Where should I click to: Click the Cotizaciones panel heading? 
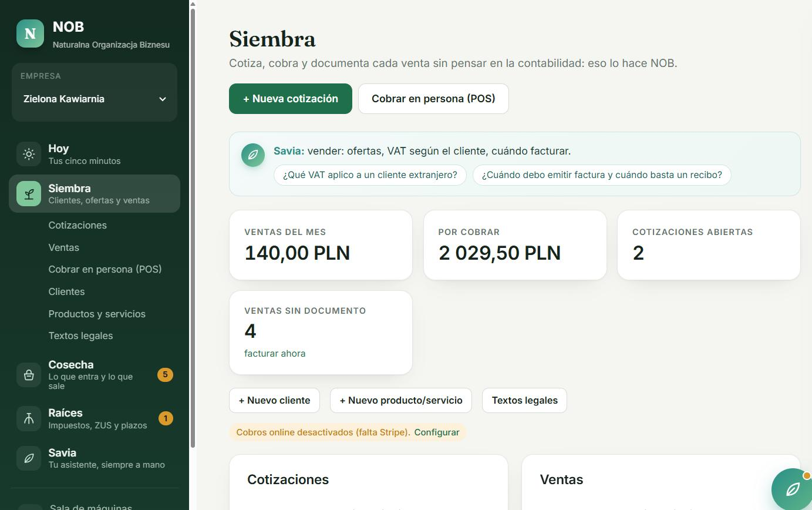click(x=288, y=479)
